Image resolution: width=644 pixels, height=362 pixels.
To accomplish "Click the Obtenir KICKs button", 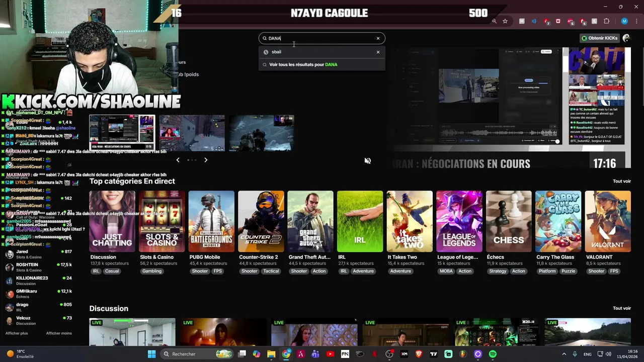I will [599, 38].
